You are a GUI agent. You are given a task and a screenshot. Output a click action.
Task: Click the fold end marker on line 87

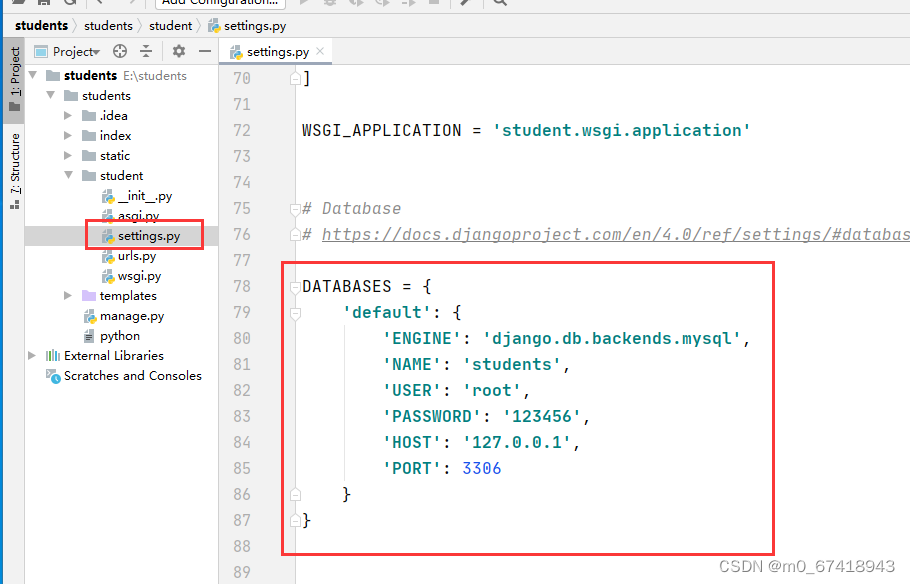[x=295, y=520]
